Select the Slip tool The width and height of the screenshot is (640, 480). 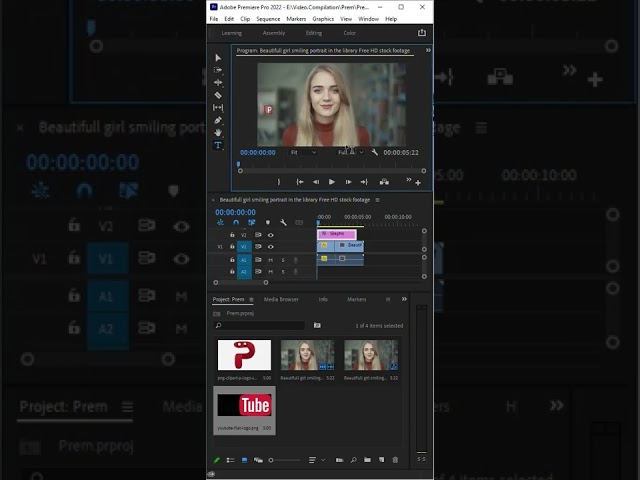click(x=218, y=108)
